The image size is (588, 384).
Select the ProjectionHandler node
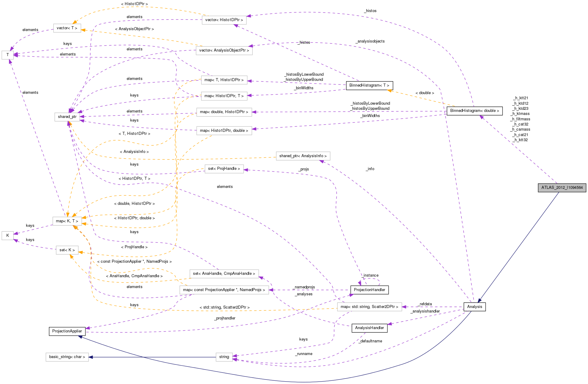coord(369,290)
